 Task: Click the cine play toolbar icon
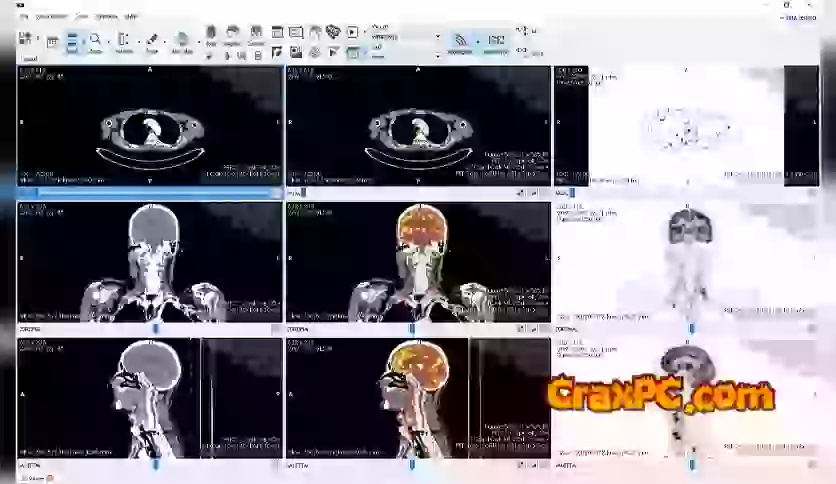pos(352,33)
